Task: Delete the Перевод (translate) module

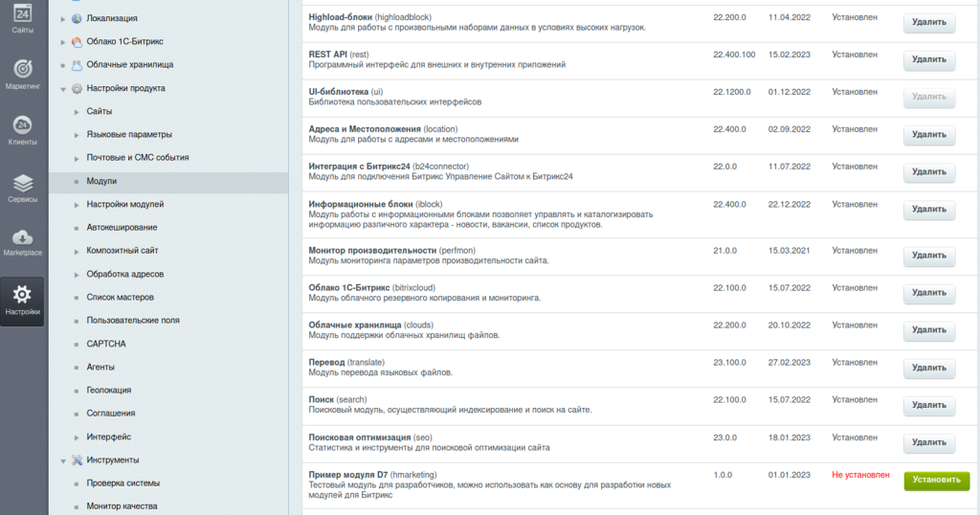Action: 928,369
